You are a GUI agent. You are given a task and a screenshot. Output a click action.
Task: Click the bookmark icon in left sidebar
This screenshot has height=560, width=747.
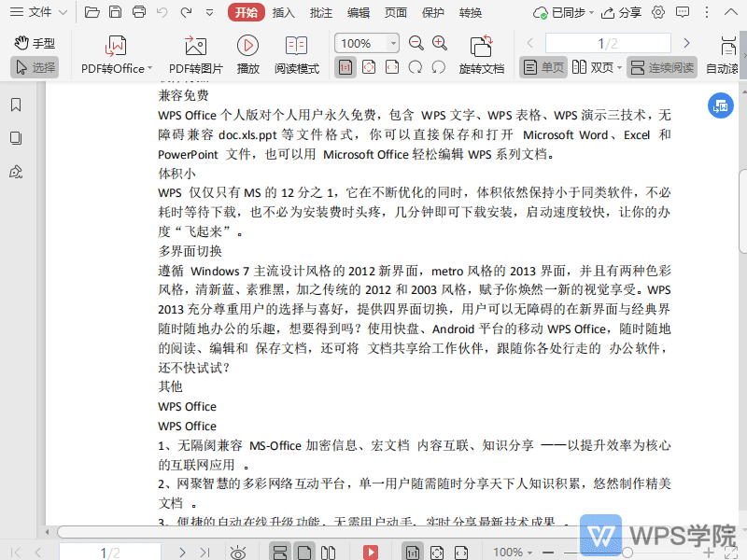coord(13,105)
